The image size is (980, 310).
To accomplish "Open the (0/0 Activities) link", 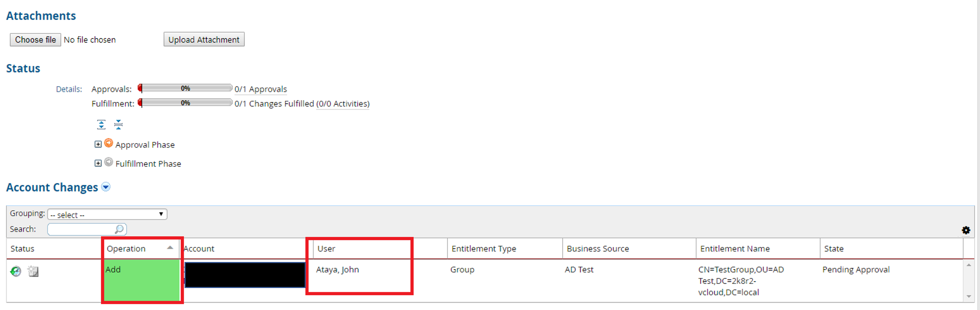I will coord(343,104).
